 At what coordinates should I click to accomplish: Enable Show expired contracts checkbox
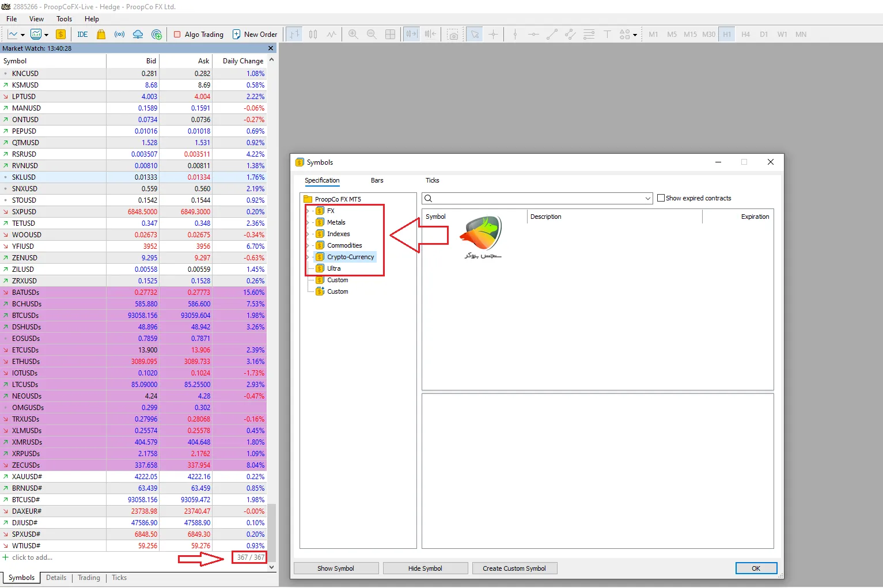pos(661,198)
